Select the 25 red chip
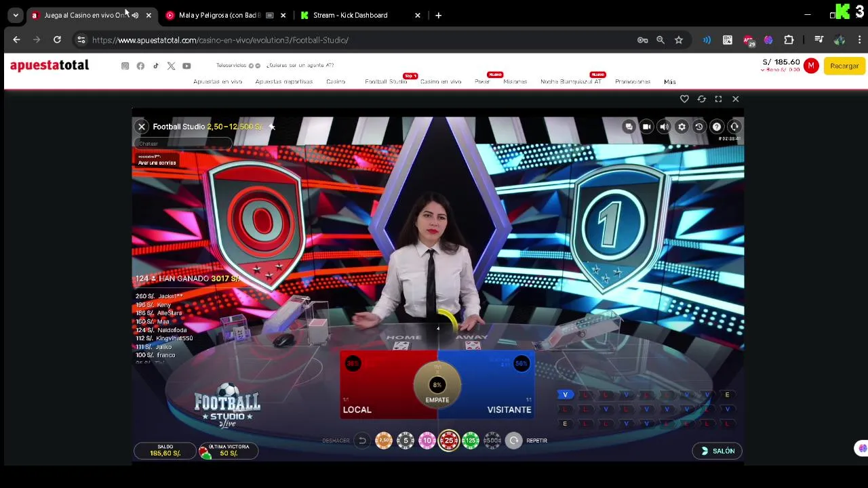The width and height of the screenshot is (868, 488). (x=449, y=441)
